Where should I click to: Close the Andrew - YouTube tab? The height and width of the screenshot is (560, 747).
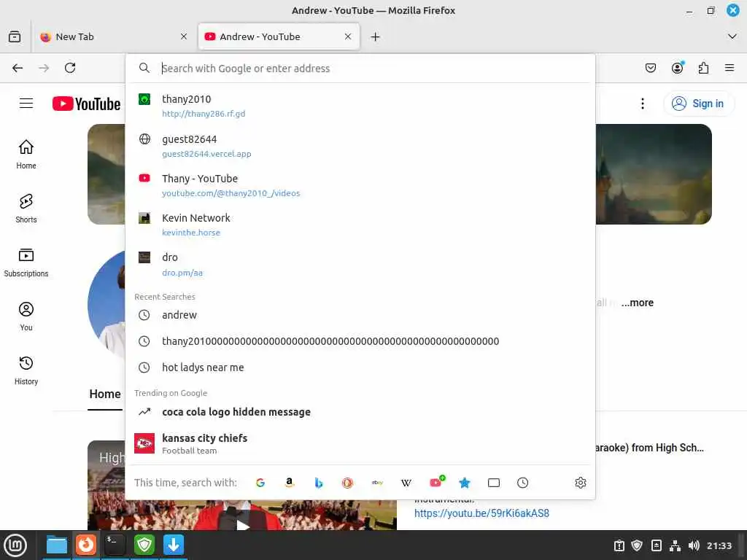tap(348, 36)
